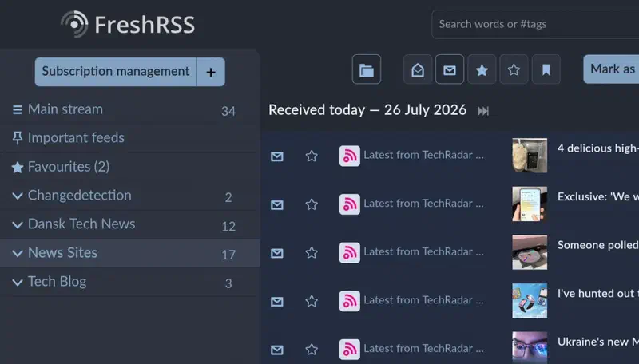Viewport: 639px width, 364px height.
Task: Select the Tech Blog category
Action: coord(57,281)
